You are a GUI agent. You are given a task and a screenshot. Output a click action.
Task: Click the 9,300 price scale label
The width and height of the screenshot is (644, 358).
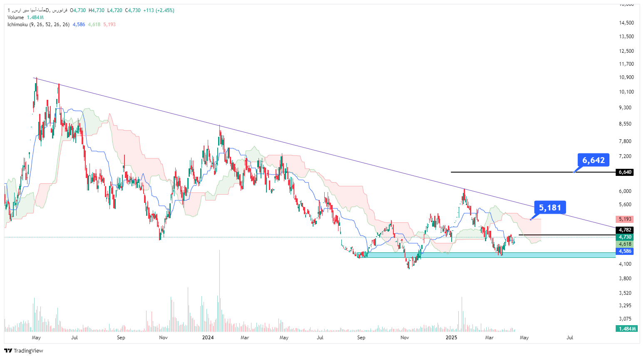(x=625, y=108)
